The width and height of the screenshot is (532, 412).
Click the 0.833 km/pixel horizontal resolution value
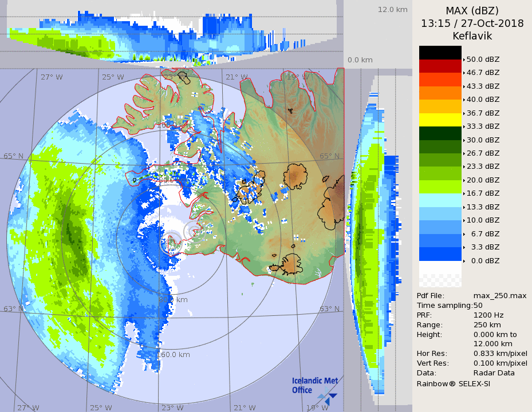tap(500, 354)
